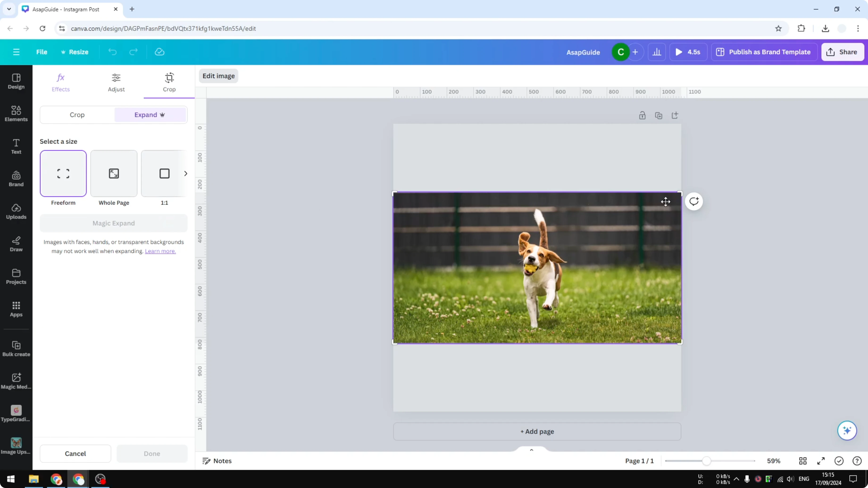The image size is (868, 488).
Task: Open the help question mark
Action: (x=857, y=461)
